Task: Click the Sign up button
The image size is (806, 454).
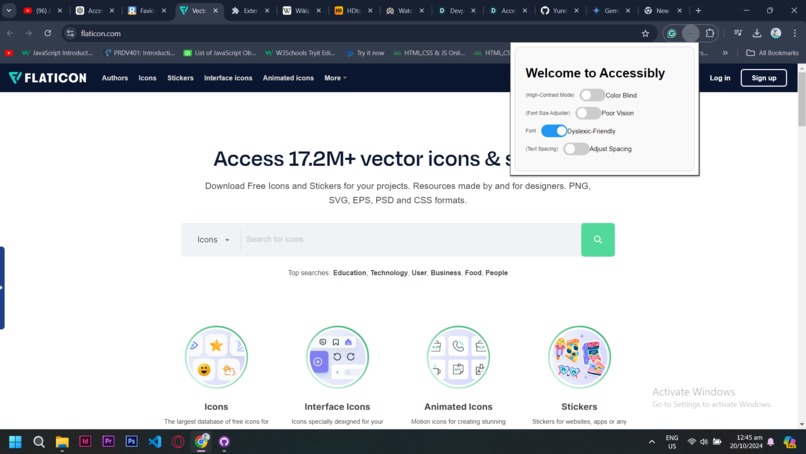Action: click(x=763, y=78)
